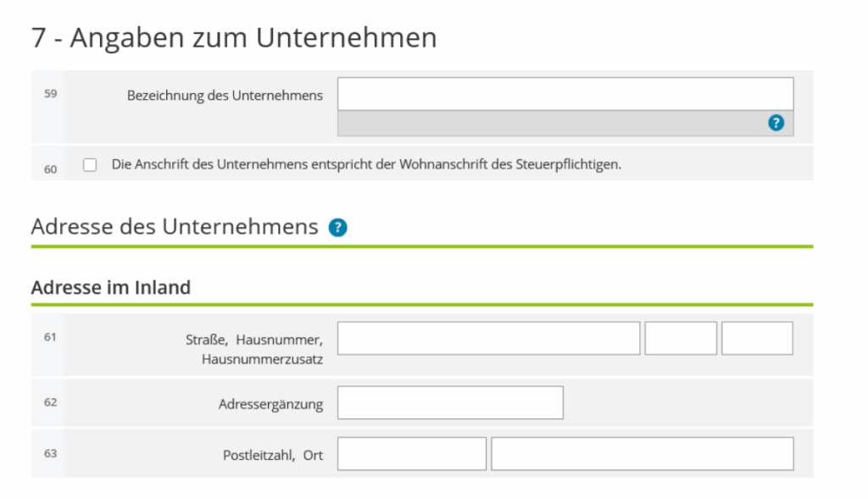Click into the Ort text field

point(642,454)
